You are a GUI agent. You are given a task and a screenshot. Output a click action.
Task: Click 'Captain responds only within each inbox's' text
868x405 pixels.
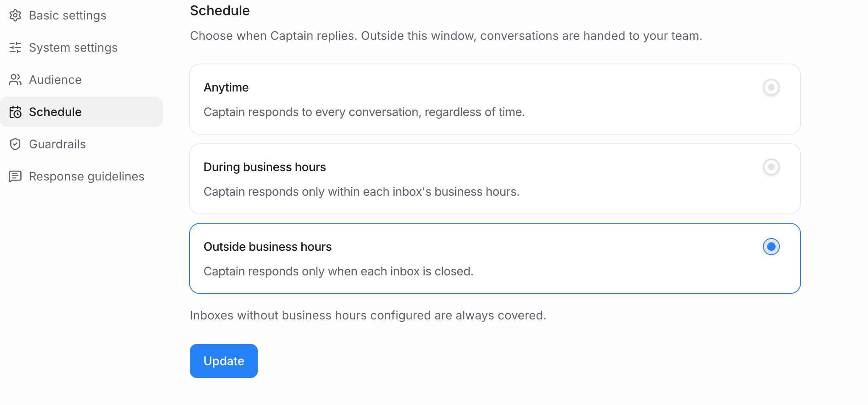[x=362, y=191]
